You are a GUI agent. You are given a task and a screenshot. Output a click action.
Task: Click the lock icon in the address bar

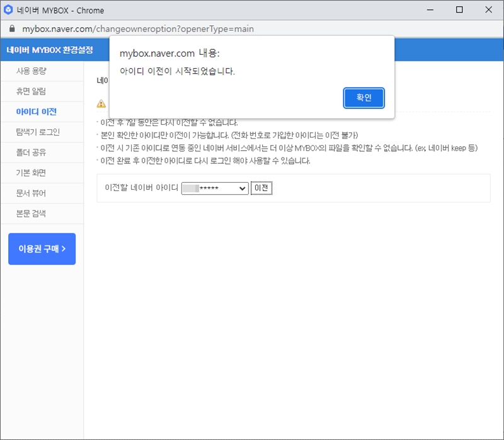coord(12,28)
